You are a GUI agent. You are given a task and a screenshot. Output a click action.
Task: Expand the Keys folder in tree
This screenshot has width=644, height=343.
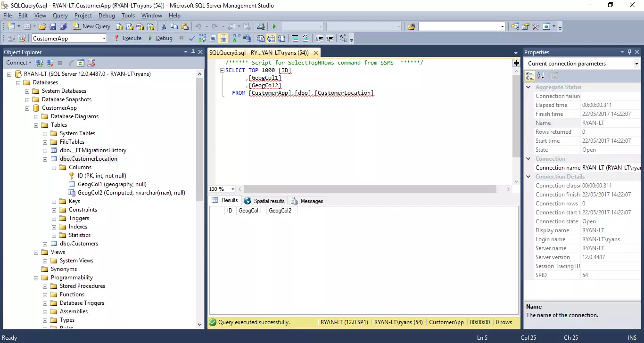click(x=54, y=201)
